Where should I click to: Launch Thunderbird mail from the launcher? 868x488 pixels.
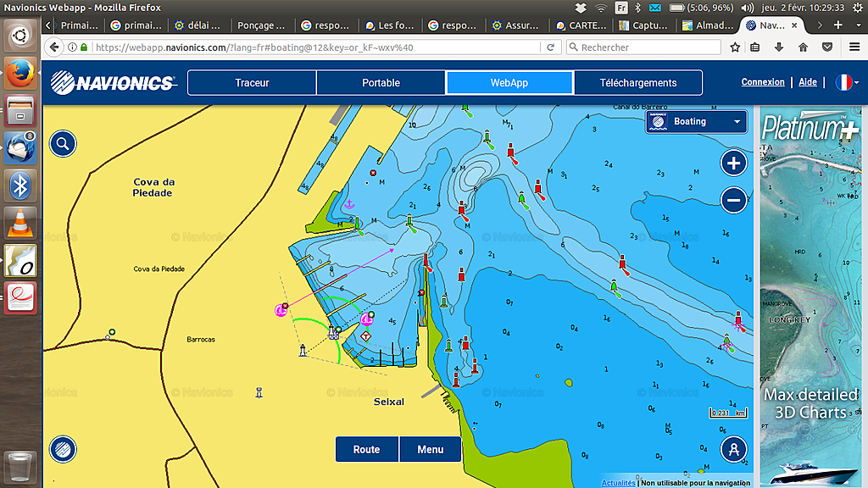click(20, 148)
